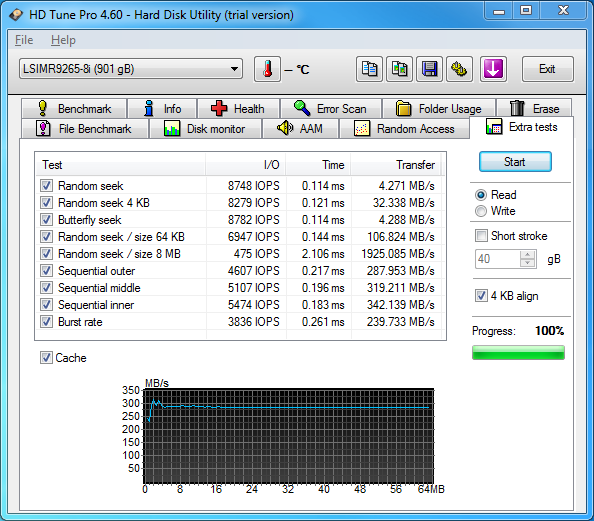Switch to the Random Access tab
The image size is (594, 521).
pos(404,129)
